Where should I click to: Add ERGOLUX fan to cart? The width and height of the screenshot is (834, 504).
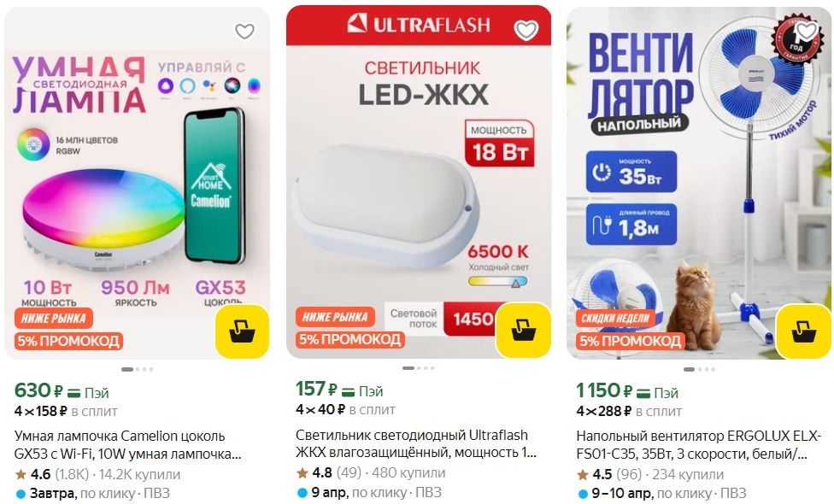[804, 331]
